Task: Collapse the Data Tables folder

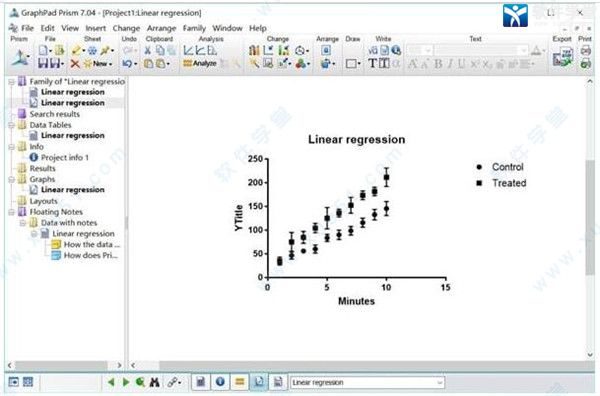Action: 11,125
